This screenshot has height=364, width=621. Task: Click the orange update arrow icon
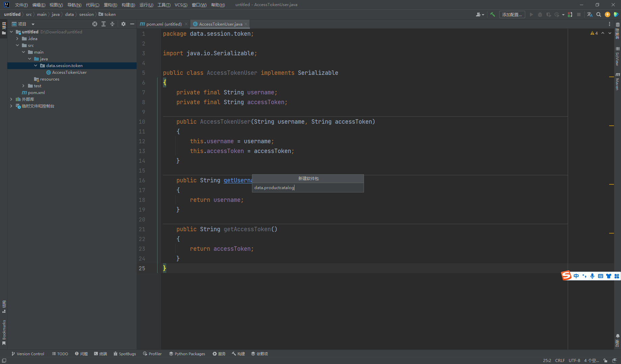click(608, 14)
